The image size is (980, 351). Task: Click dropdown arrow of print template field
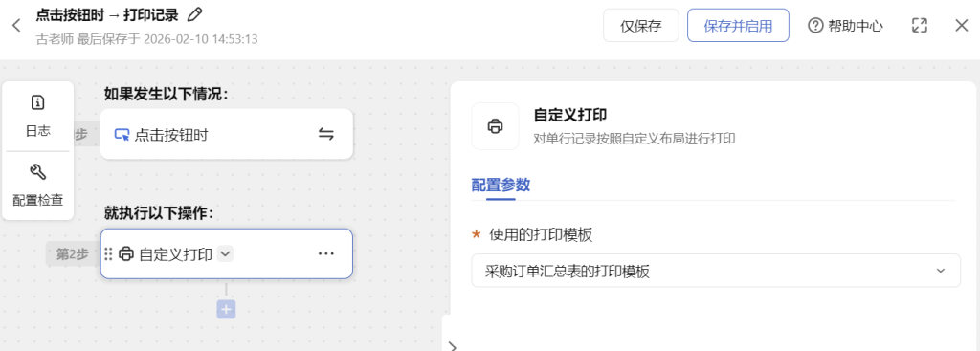click(x=941, y=271)
